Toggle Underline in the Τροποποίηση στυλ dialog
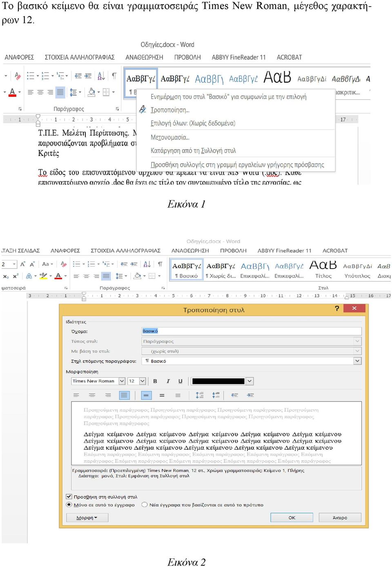This screenshot has width=392, height=567. 180,381
